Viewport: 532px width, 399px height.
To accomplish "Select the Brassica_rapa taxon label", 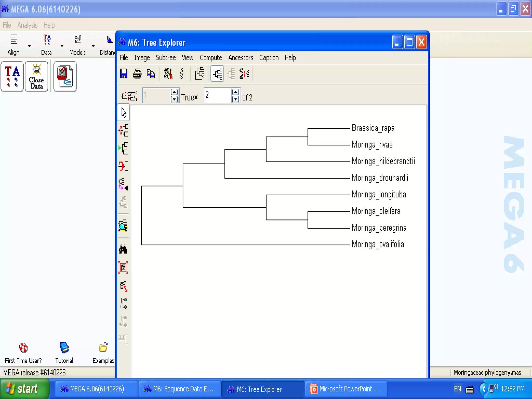I will (373, 128).
